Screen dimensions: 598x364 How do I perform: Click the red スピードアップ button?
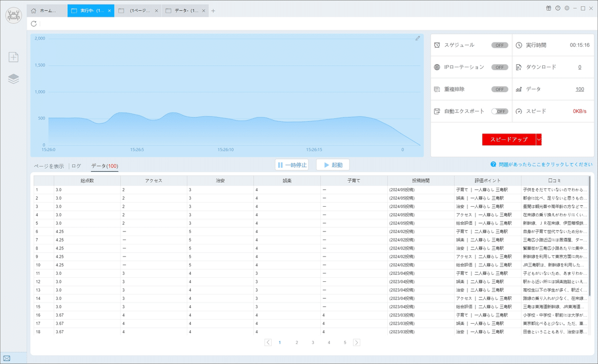[509, 139]
